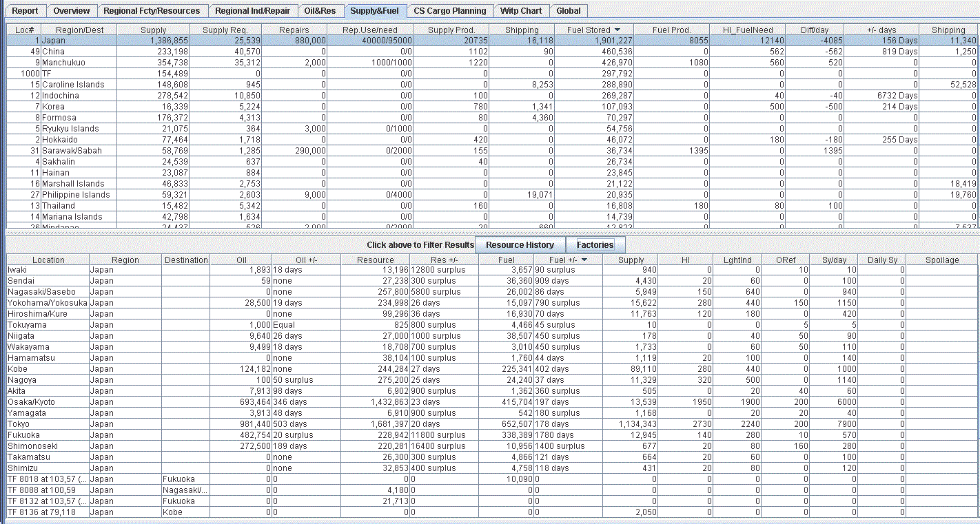Select the Iwaki location row
The height and width of the screenshot is (524, 980).
point(492,270)
